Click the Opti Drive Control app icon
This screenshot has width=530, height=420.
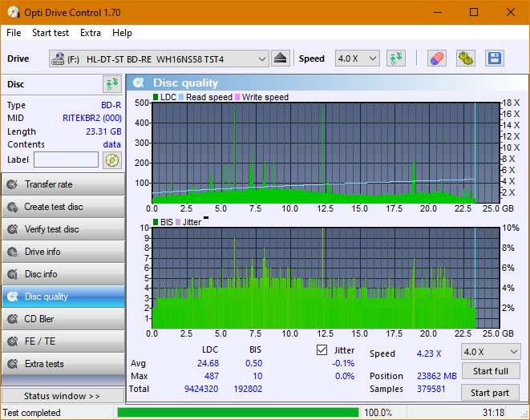(x=14, y=13)
